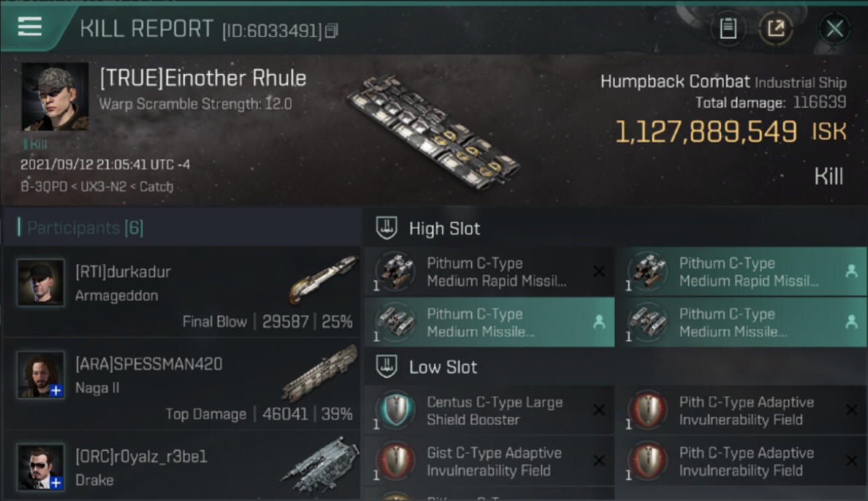This screenshot has width=868, height=501.
Task: Open durkadur's pilot portrait
Action: click(x=41, y=283)
